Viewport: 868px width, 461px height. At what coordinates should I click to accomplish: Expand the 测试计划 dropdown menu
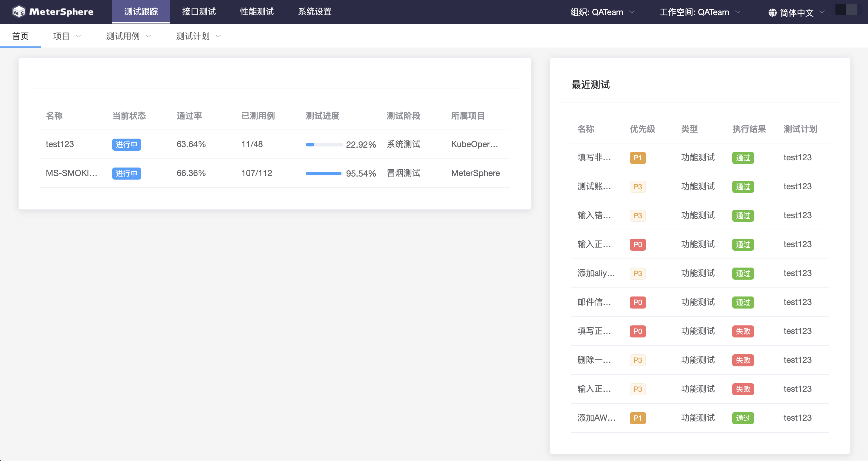click(198, 36)
